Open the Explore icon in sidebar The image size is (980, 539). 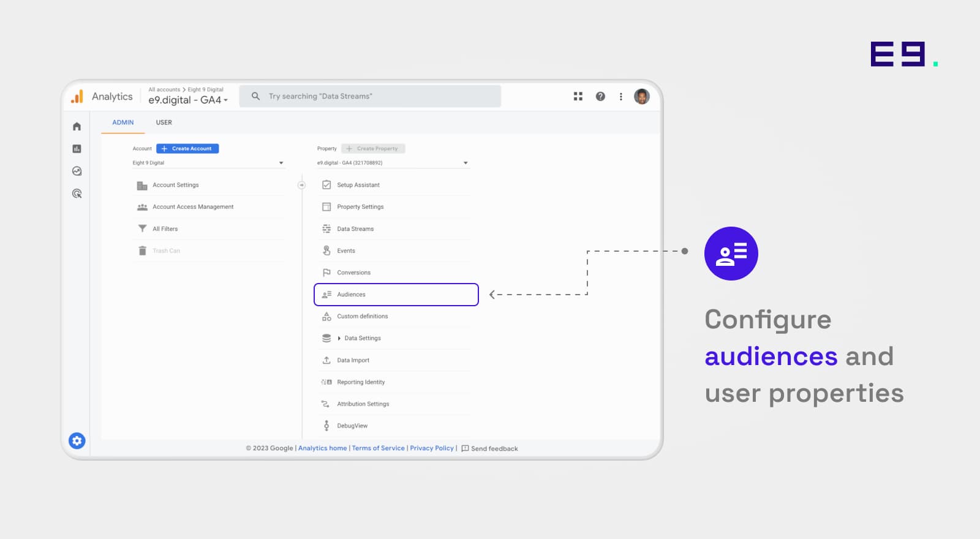click(x=77, y=171)
